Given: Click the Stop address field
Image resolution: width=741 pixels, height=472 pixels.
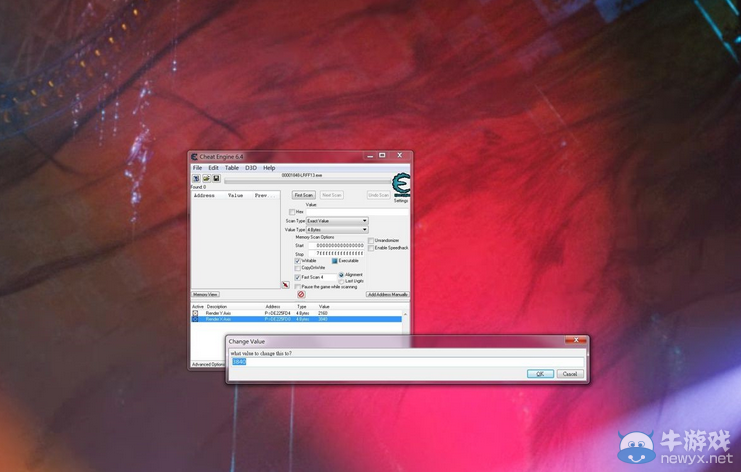Looking at the screenshot, I should point(336,254).
